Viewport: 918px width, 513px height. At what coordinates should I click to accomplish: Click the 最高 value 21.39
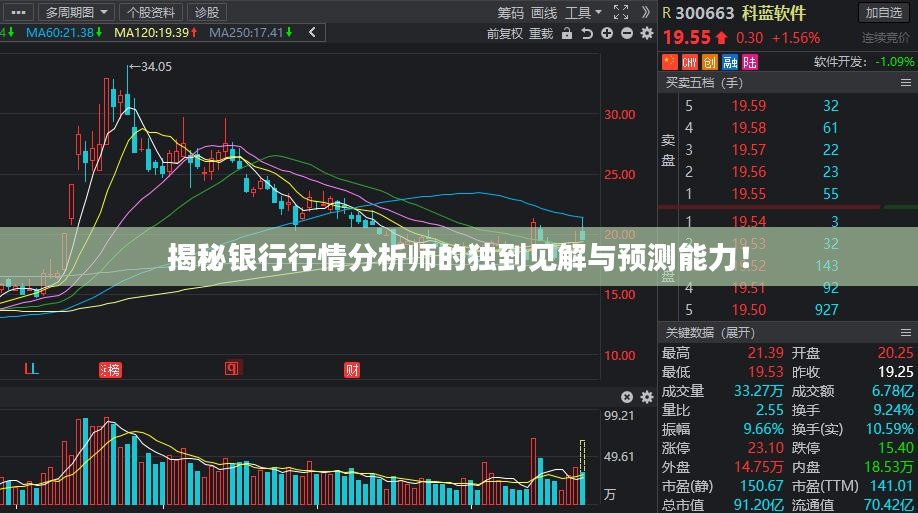(765, 353)
